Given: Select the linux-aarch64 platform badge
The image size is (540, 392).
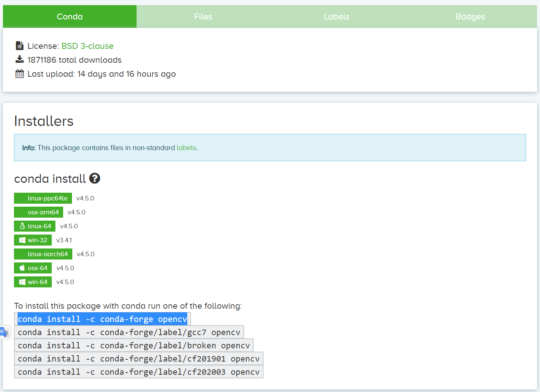Looking at the screenshot, I should point(43,254).
